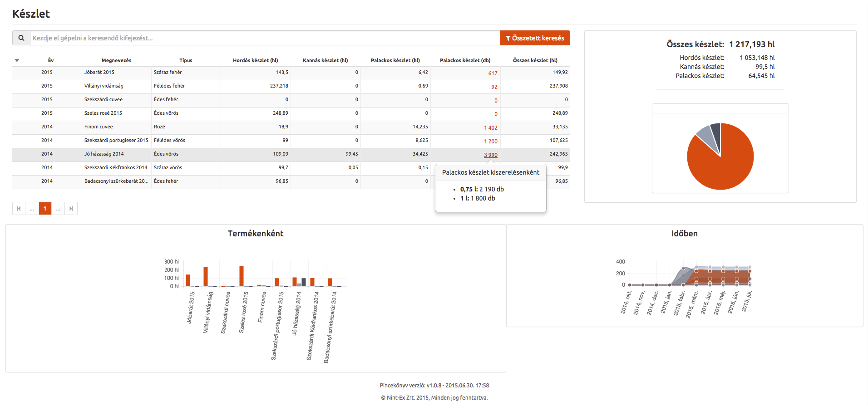This screenshot has height=406, width=868.
Task: Select the Szekszárdi cuvee row name
Action: click(103, 99)
